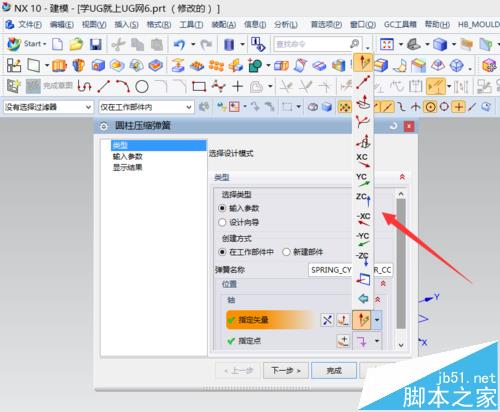Open the Vector Dialog icon beside 指定矢量

(343, 320)
